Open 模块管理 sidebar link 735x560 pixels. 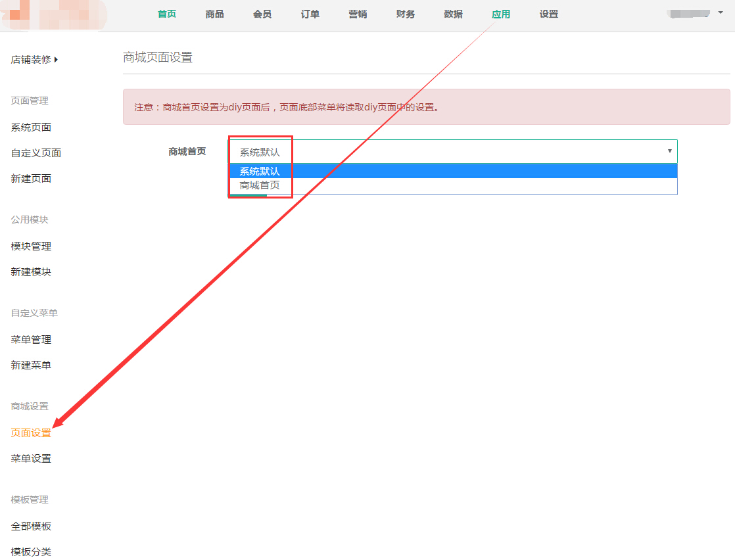point(31,246)
